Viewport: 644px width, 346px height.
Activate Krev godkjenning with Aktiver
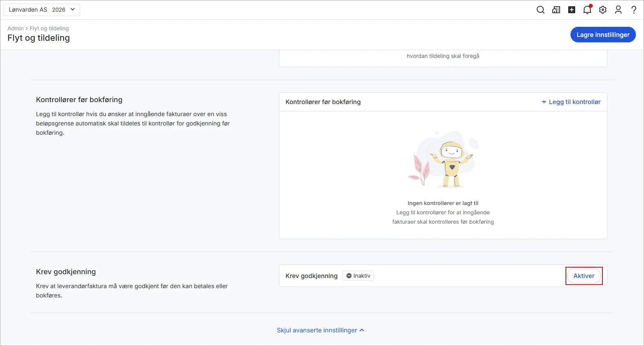(x=584, y=276)
